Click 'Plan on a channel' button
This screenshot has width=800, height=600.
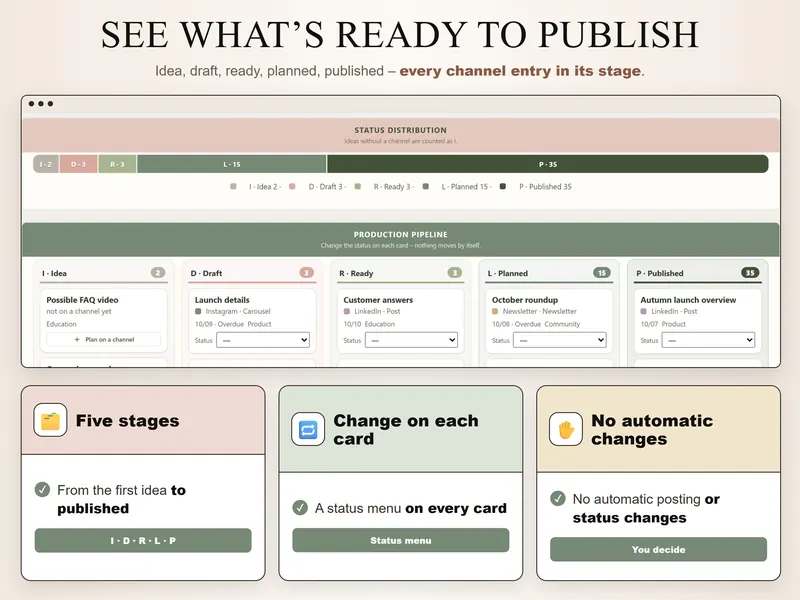tap(104, 339)
